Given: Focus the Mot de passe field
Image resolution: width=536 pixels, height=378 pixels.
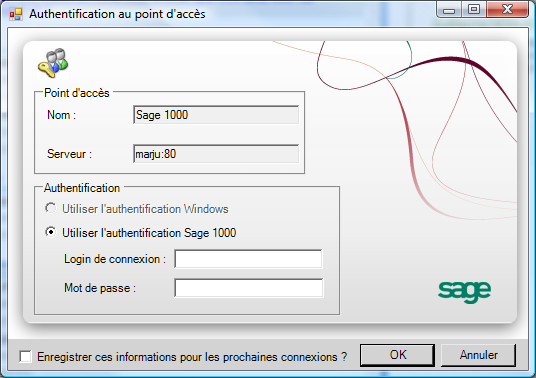Looking at the screenshot, I should pos(249,288).
